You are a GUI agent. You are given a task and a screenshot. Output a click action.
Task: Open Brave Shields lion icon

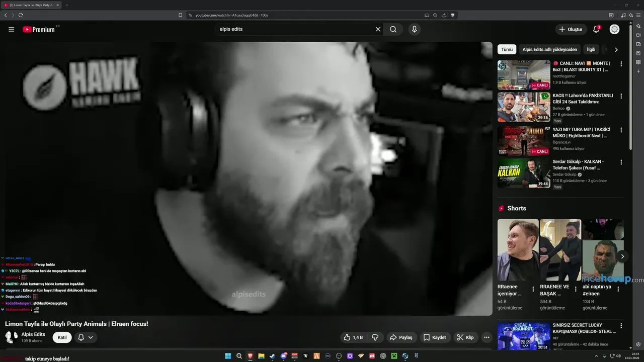(x=452, y=15)
